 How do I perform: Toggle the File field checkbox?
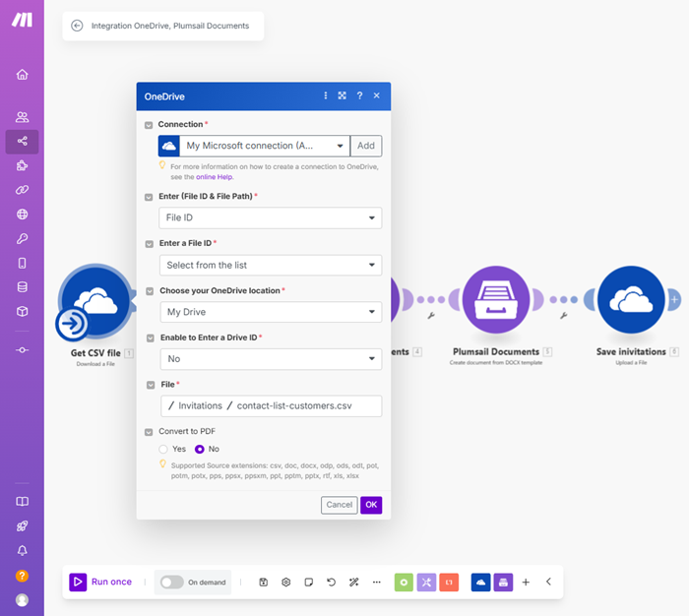[x=151, y=386]
